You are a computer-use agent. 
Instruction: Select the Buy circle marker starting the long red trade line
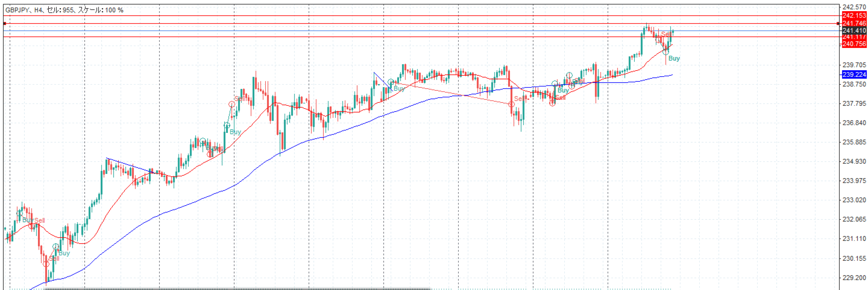click(x=391, y=82)
